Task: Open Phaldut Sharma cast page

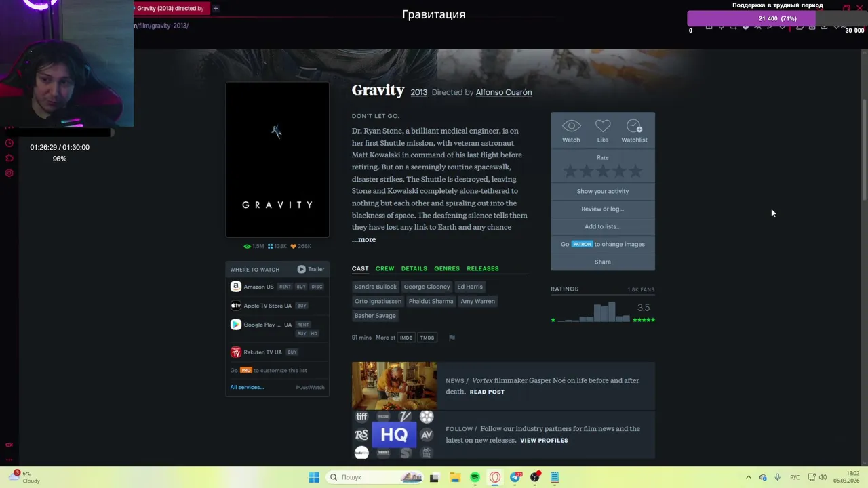Action: (x=431, y=301)
